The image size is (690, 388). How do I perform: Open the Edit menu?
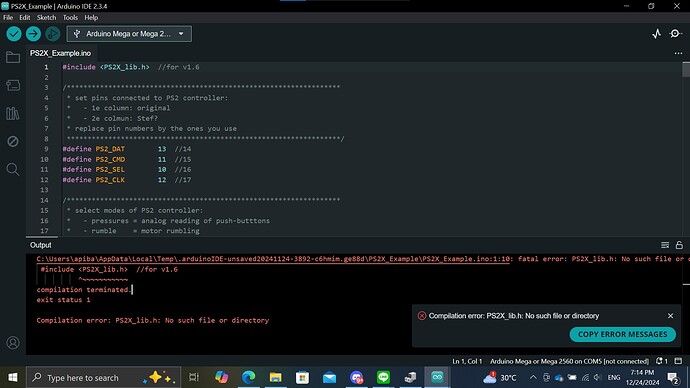click(x=25, y=18)
